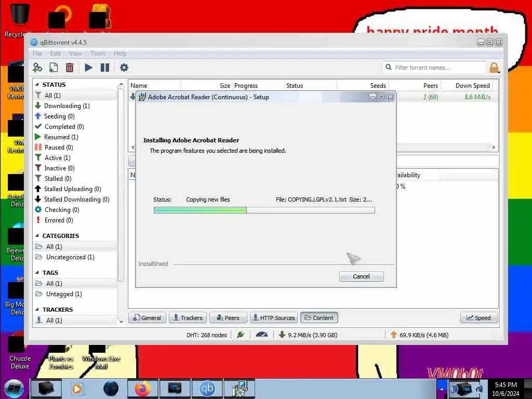
Task: Select Downloading (1) status filter
Action: tap(67, 106)
